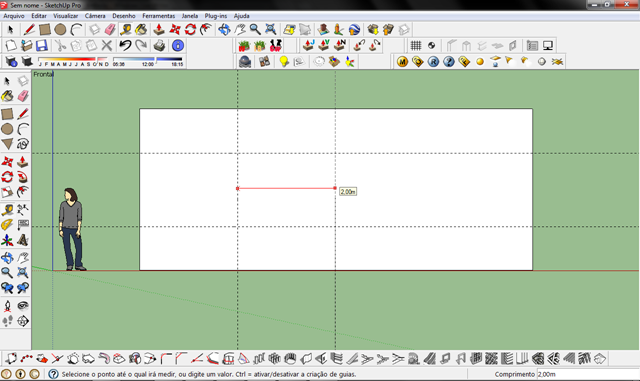Viewport: 640px width, 381px height.
Task: Pick the Eraser tool in left toolbar
Action: tap(23, 96)
